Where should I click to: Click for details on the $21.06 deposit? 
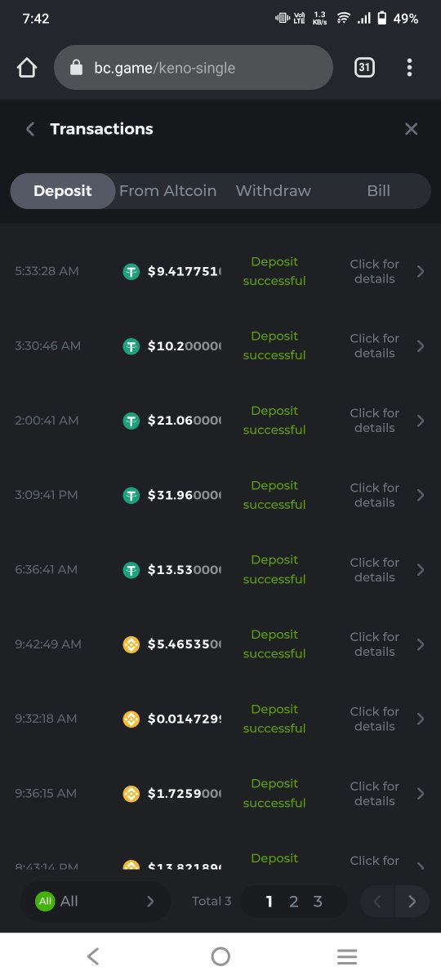(x=375, y=421)
